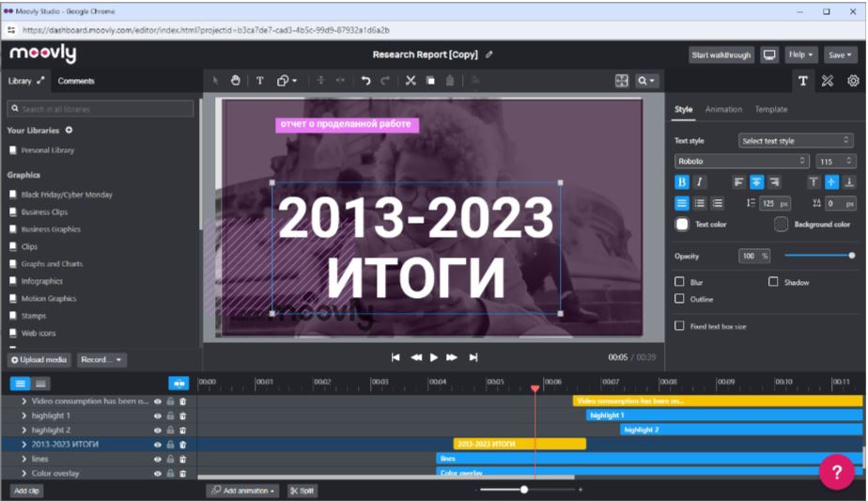The width and height of the screenshot is (868, 501).
Task: Adjust the Opacity slider
Action: click(819, 256)
